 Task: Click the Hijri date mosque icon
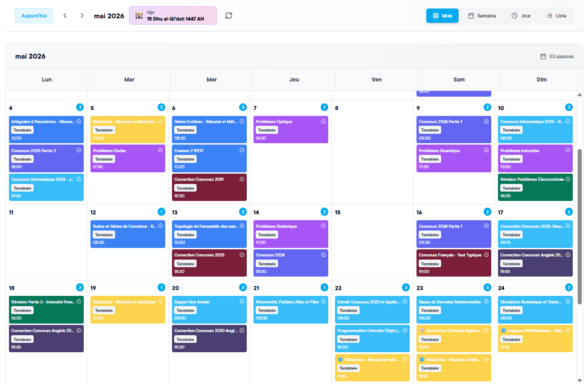click(x=139, y=16)
